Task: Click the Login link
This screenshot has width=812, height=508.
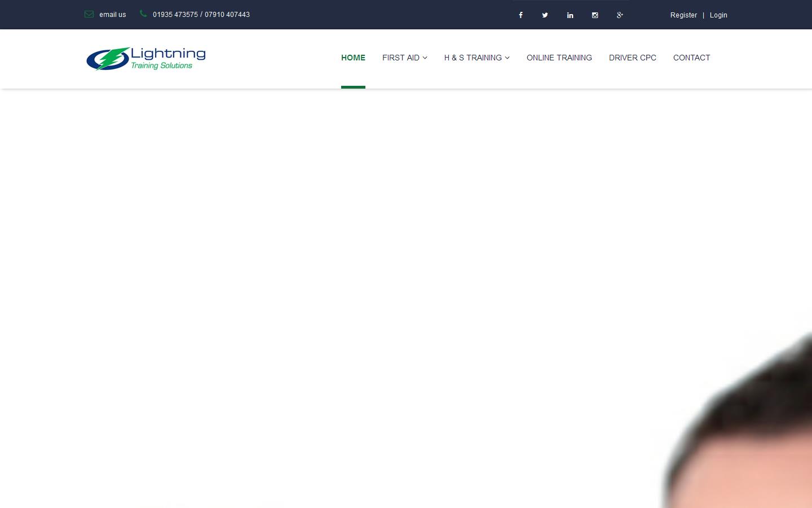Action: click(x=718, y=15)
